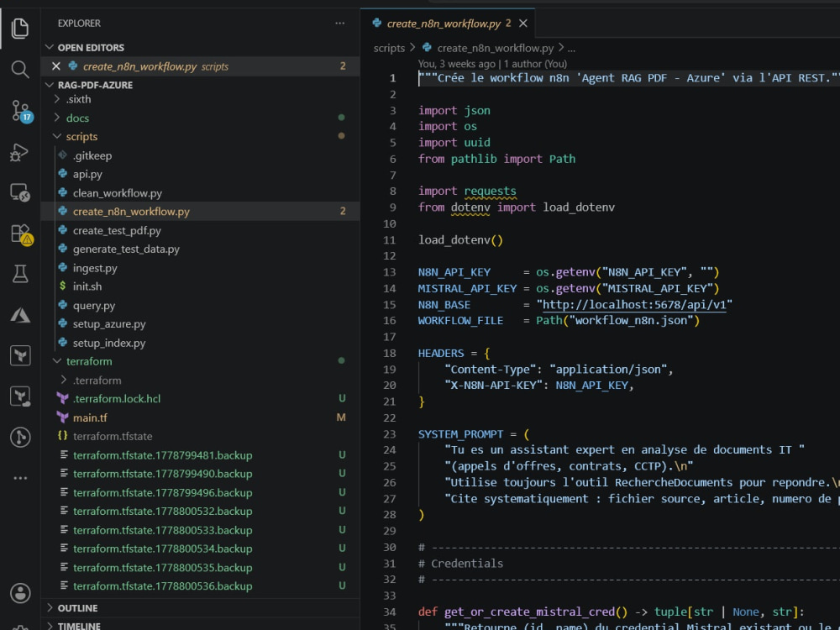The height and width of the screenshot is (630, 840).
Task: Open the Run and Debug view
Action: coord(19,152)
